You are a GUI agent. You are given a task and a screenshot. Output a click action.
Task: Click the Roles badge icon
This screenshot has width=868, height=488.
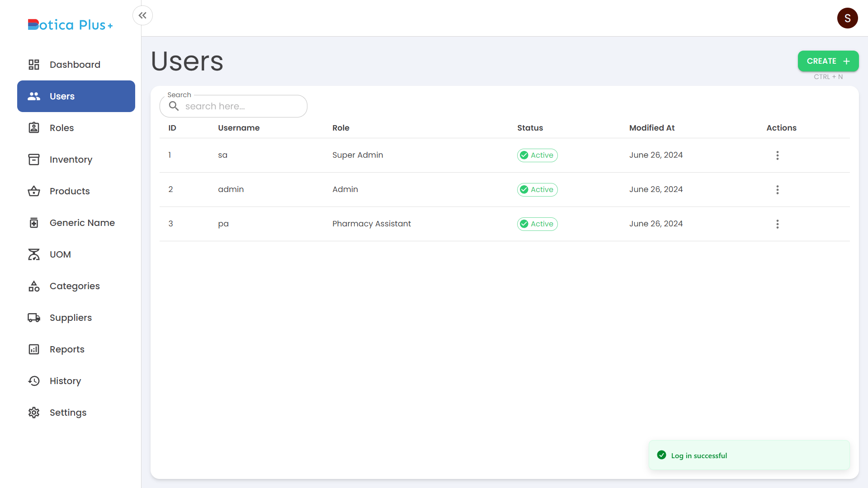coord(34,128)
